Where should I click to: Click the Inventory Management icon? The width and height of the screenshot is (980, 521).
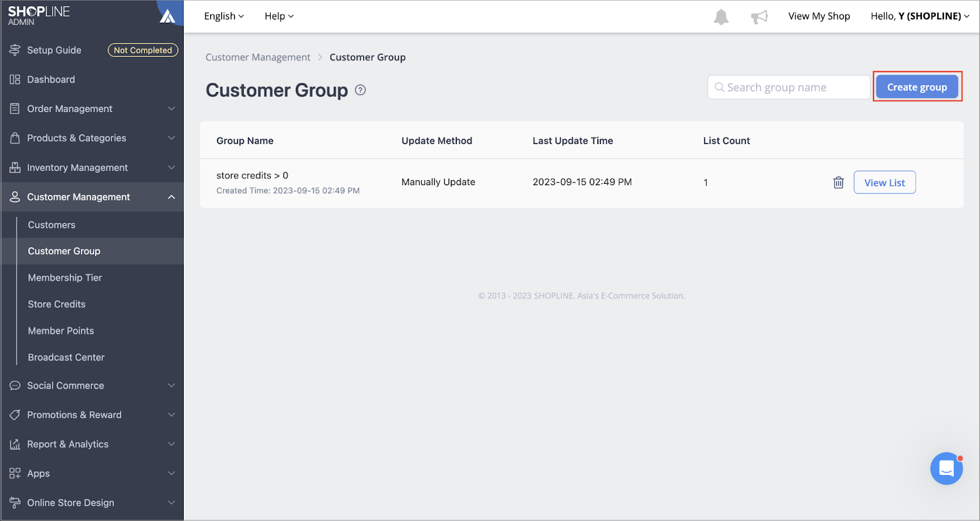click(x=15, y=167)
